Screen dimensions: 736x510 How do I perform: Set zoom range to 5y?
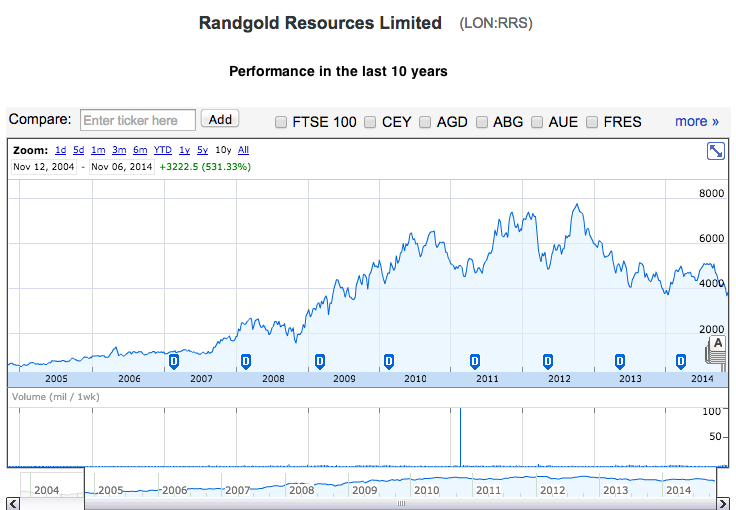tap(202, 150)
